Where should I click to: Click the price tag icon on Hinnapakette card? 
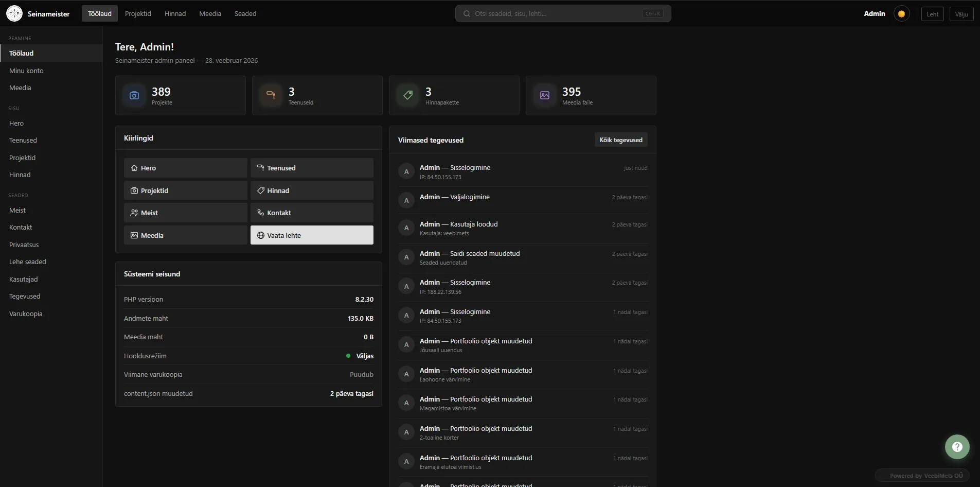click(x=408, y=95)
